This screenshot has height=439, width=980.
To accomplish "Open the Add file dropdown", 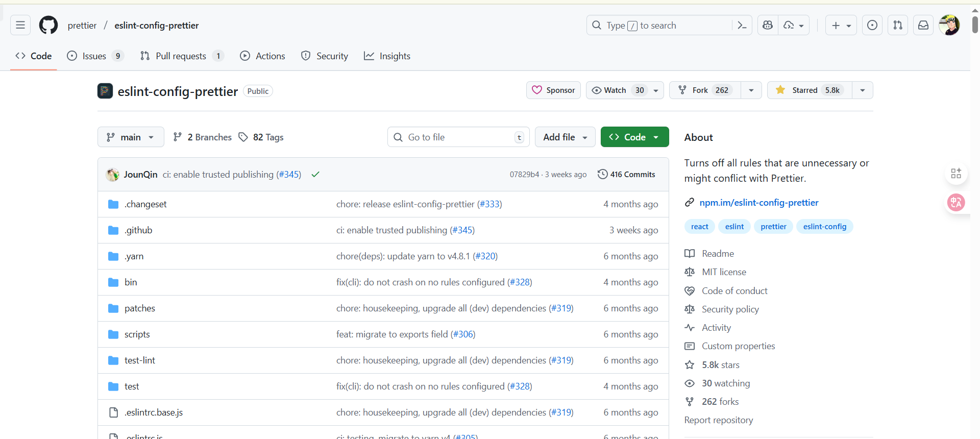I will 565,137.
